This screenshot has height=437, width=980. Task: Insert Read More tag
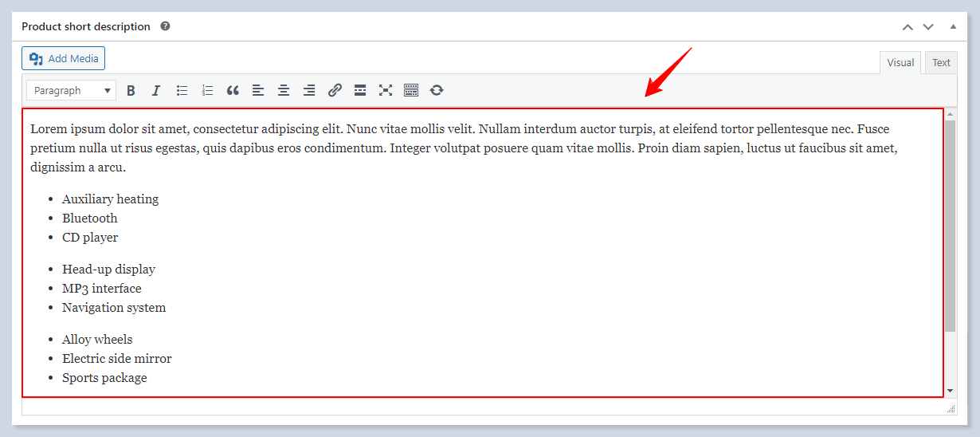tap(360, 91)
